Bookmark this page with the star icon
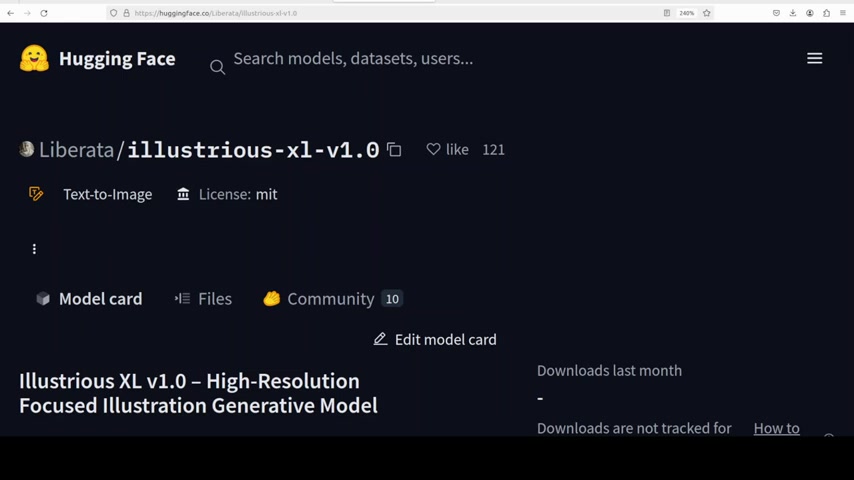Viewport: 854px width, 480px height. pyautogui.click(x=706, y=13)
